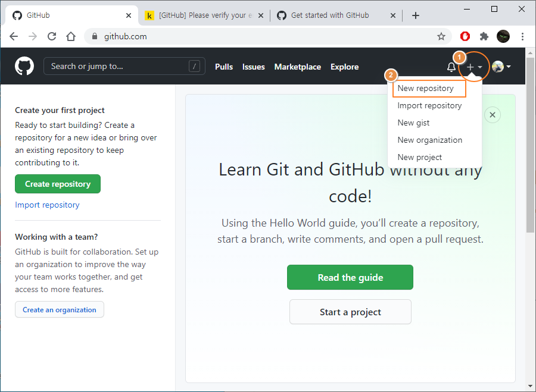The width and height of the screenshot is (536, 392).
Task: Click the green Create repository button
Action: click(x=58, y=184)
